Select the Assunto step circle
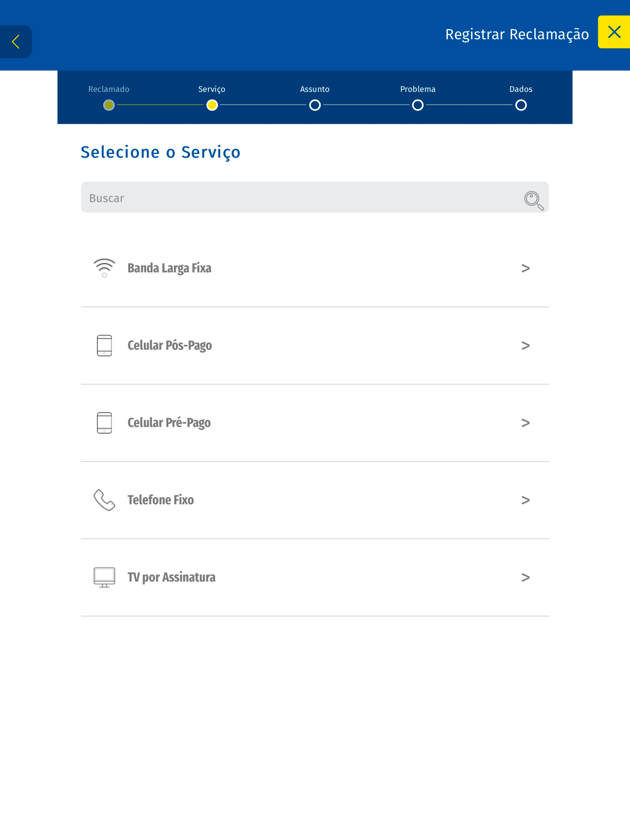630x840 pixels. pyautogui.click(x=315, y=105)
